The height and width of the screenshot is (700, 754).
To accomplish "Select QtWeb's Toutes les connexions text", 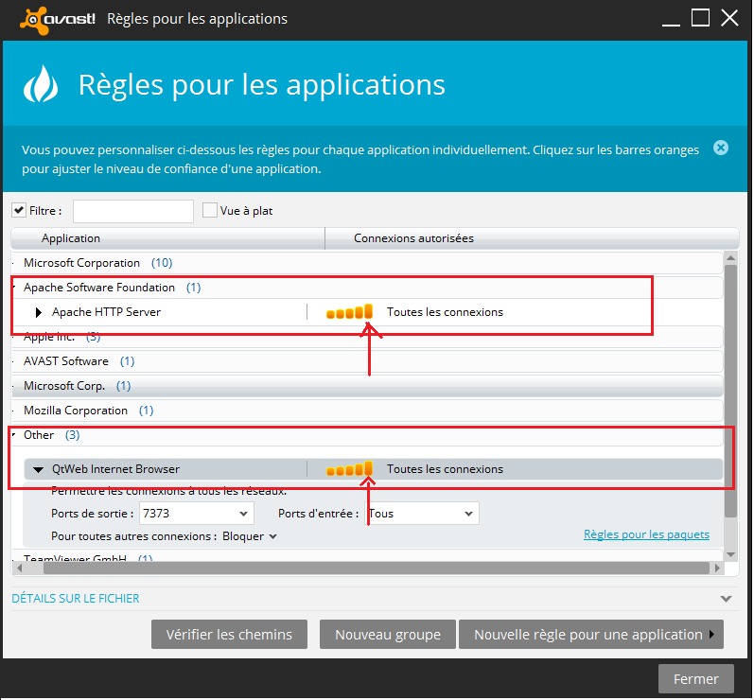I will pyautogui.click(x=445, y=469).
